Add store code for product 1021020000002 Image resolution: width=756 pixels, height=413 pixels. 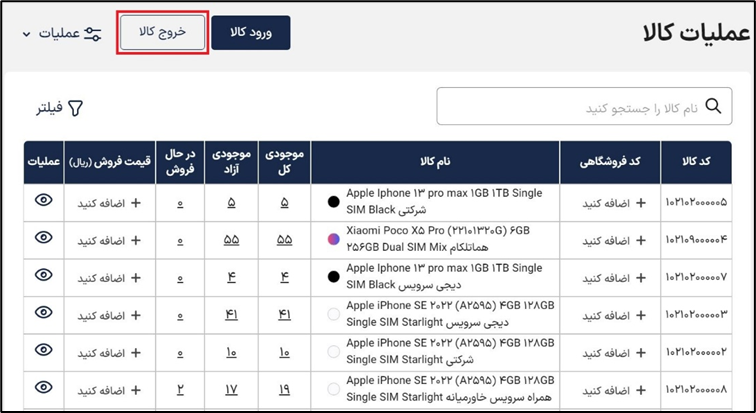[614, 353]
